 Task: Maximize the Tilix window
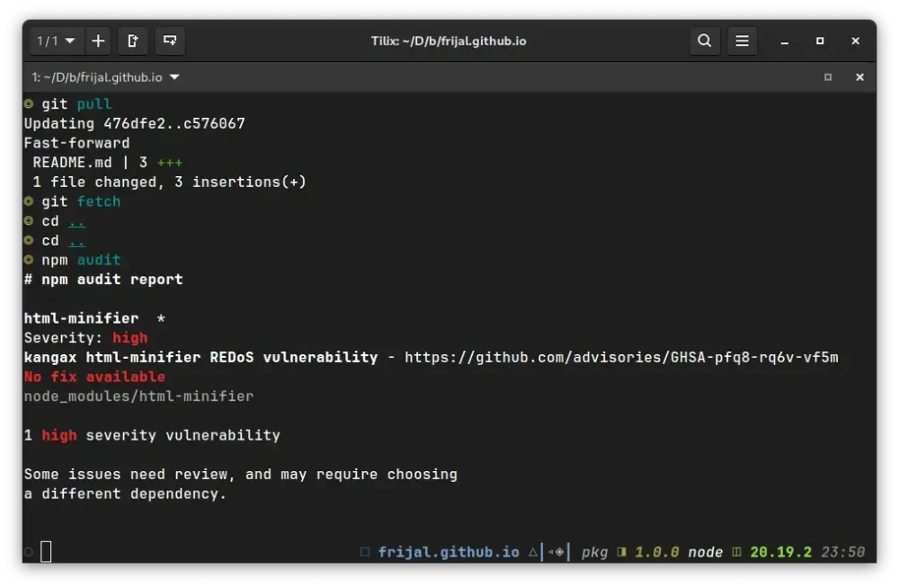(820, 40)
